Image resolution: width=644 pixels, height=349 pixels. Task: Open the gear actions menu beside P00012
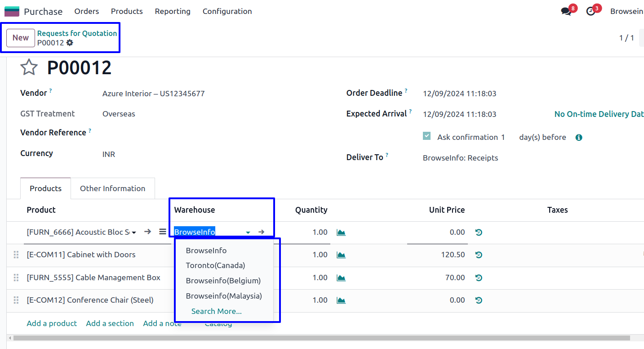[x=70, y=43]
